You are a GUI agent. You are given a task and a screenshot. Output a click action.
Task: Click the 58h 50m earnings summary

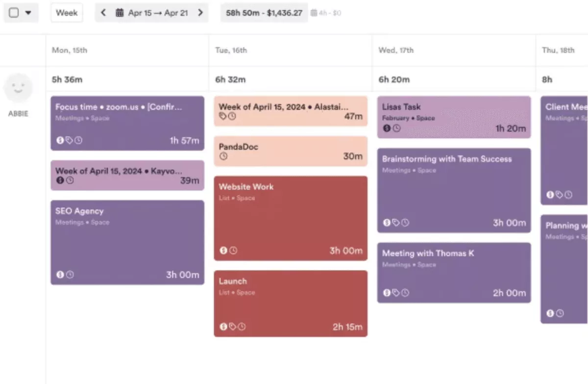coord(264,12)
